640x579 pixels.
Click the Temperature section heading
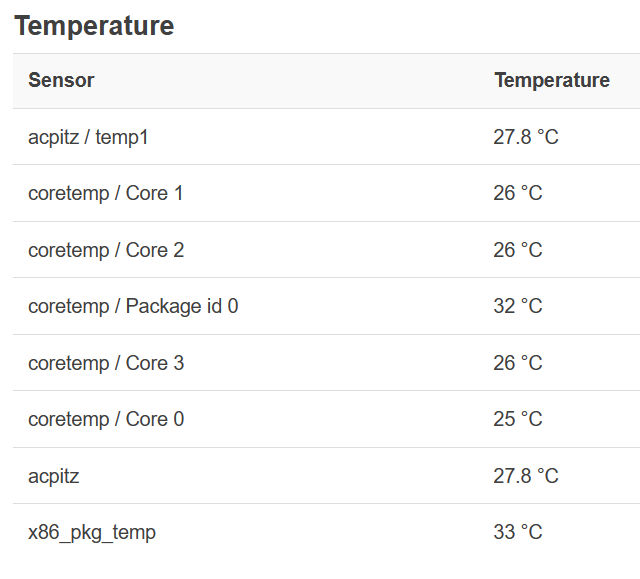click(94, 26)
